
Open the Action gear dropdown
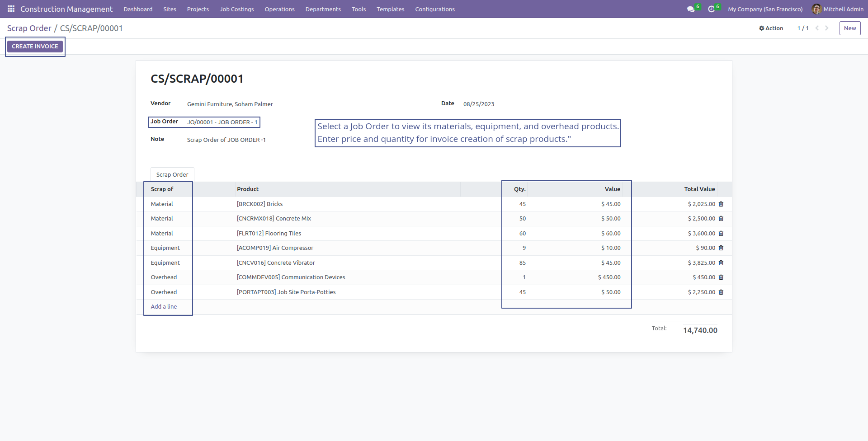pos(771,28)
